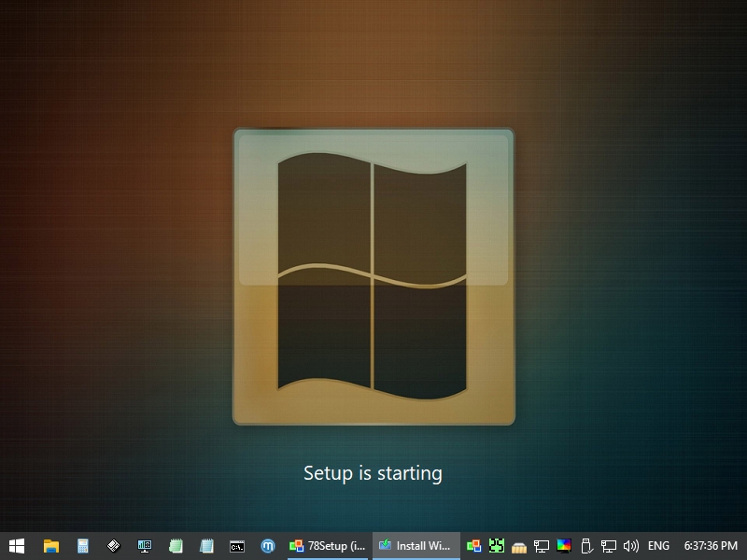Switch to the 78Setup taskbar window

point(329,546)
